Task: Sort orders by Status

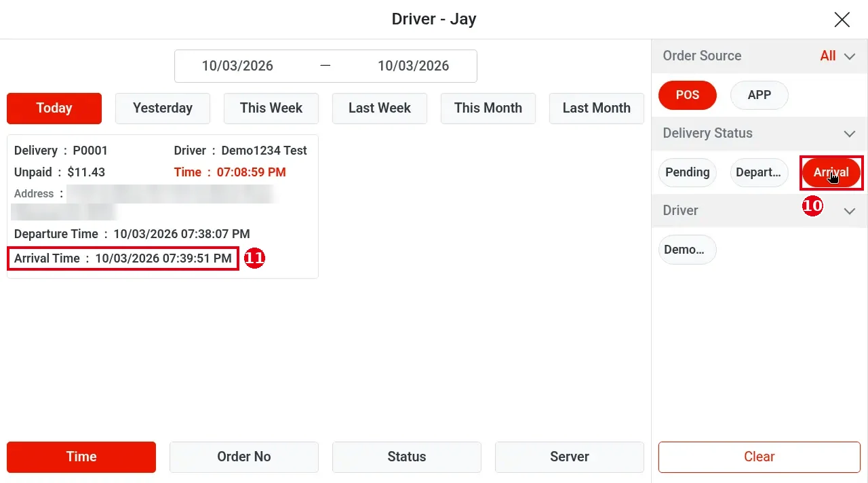Action: coord(407,457)
